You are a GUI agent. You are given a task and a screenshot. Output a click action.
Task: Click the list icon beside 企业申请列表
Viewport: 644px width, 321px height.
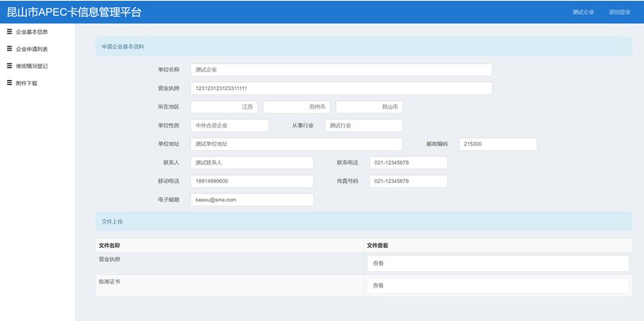[9, 49]
